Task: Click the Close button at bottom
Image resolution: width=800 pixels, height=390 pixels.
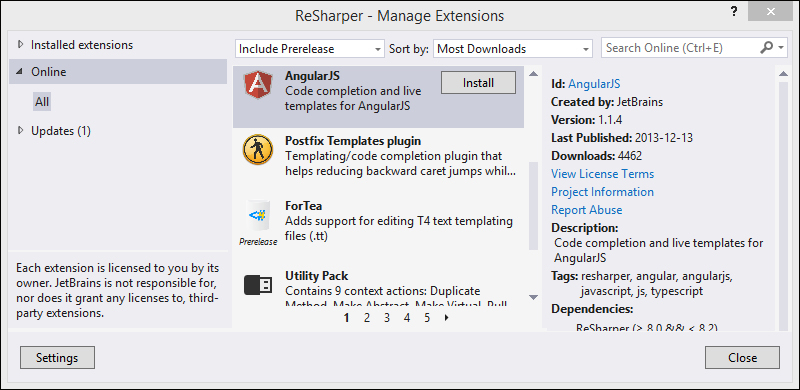Action: (x=742, y=358)
